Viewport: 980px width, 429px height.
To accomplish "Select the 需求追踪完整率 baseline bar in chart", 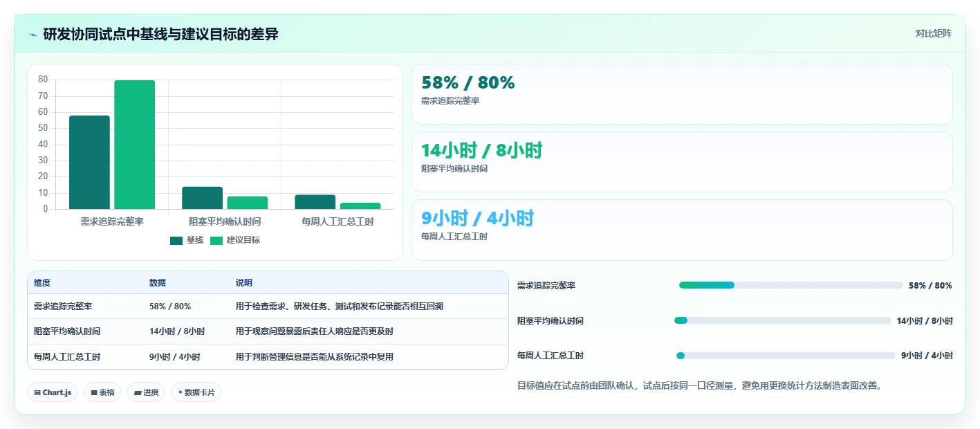I will pos(89,162).
